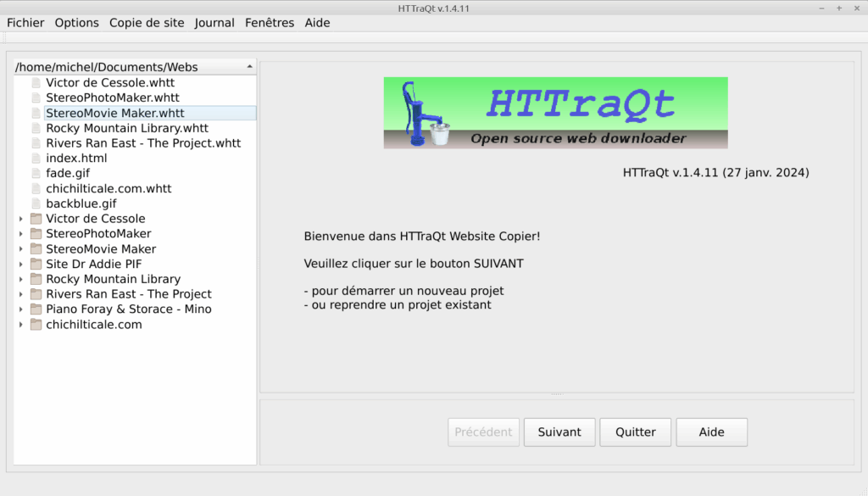
Task: Click the Site Dr Addie PIF folder icon
Action: 36,265
